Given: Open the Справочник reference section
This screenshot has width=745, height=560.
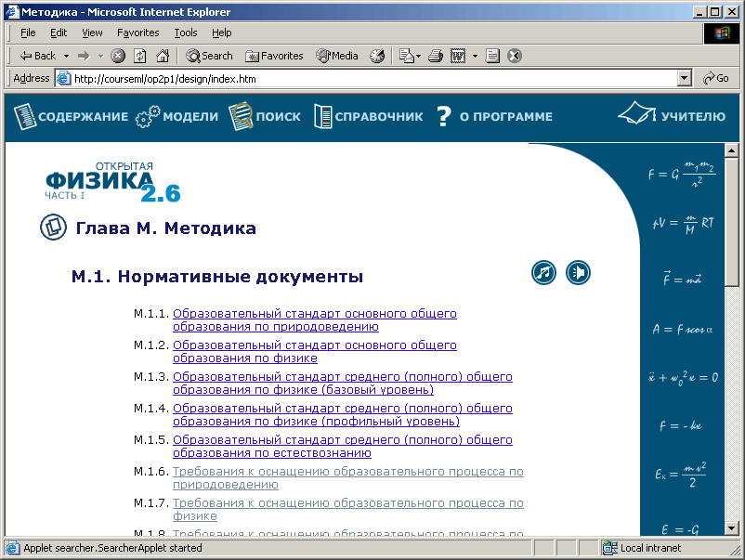Looking at the screenshot, I should pyautogui.click(x=368, y=116).
